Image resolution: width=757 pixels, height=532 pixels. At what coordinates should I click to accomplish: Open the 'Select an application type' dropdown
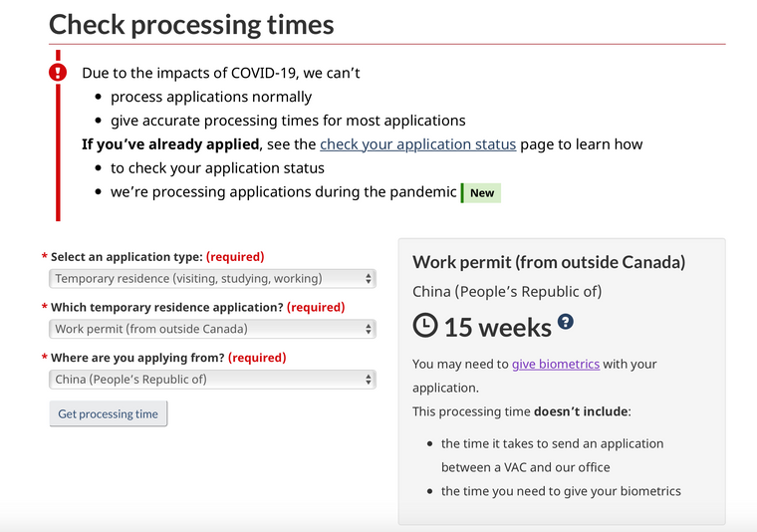(x=212, y=279)
